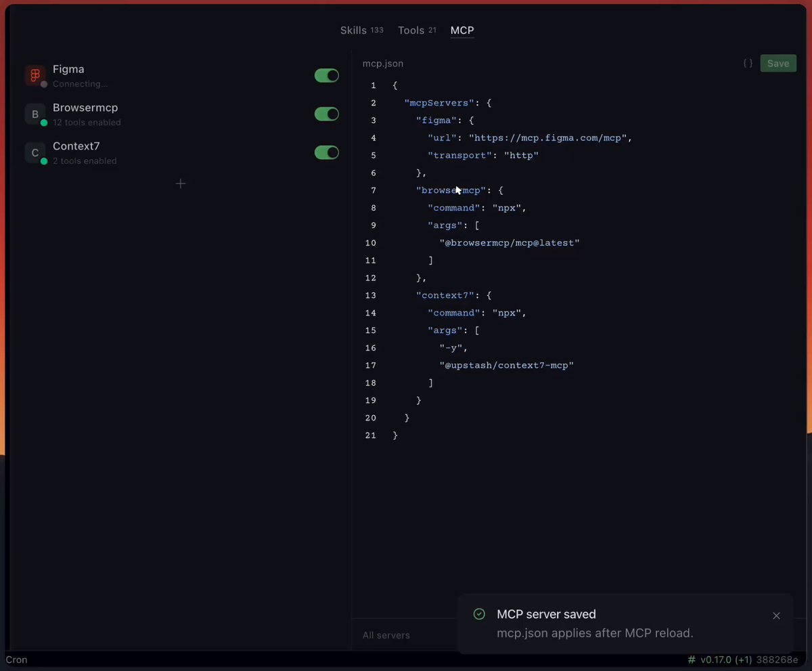Image resolution: width=812 pixels, height=671 pixels.
Task: Click the "context7" key on line 13
Action: [445, 295]
